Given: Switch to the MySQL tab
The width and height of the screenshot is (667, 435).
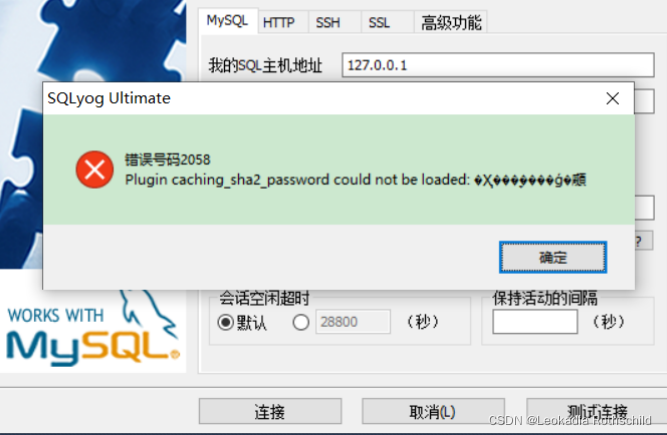Looking at the screenshot, I should [x=228, y=20].
